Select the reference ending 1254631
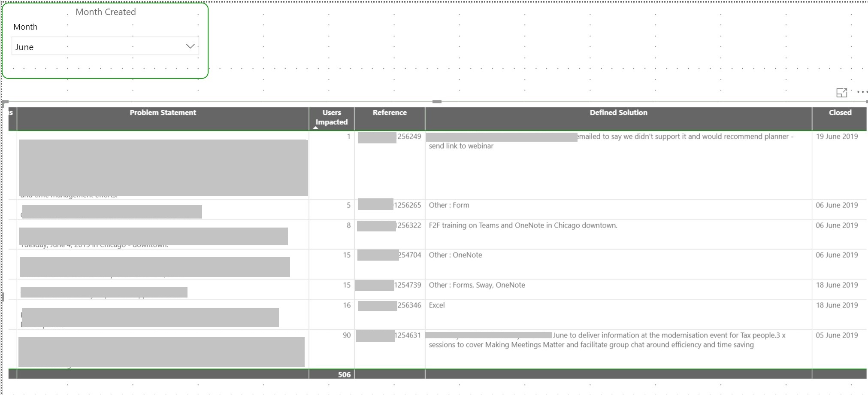This screenshot has width=868, height=395. pyautogui.click(x=407, y=335)
